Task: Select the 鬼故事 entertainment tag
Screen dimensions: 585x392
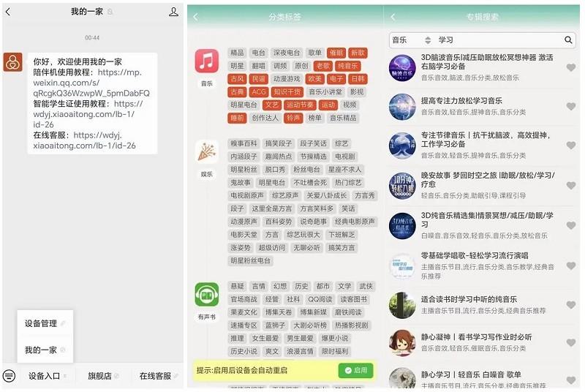Action: [x=241, y=183]
